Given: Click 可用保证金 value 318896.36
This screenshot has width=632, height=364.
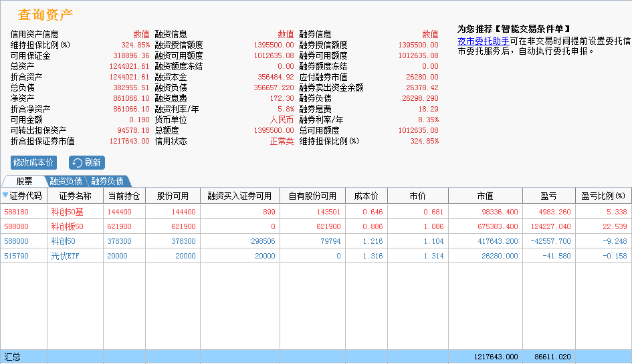Looking at the screenshot, I should click(131, 55).
